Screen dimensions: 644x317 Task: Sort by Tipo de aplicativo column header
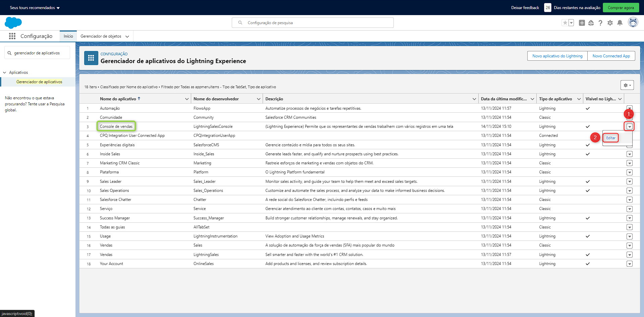[555, 99]
